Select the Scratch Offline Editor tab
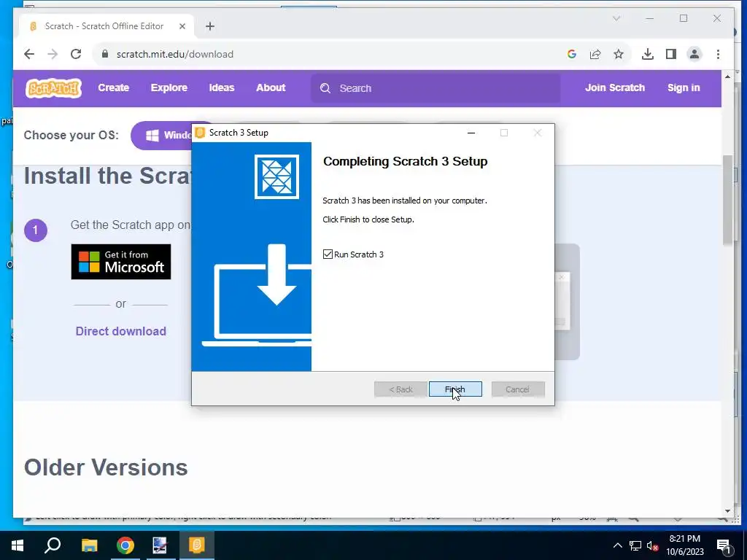The height and width of the screenshot is (560, 747). (x=105, y=26)
